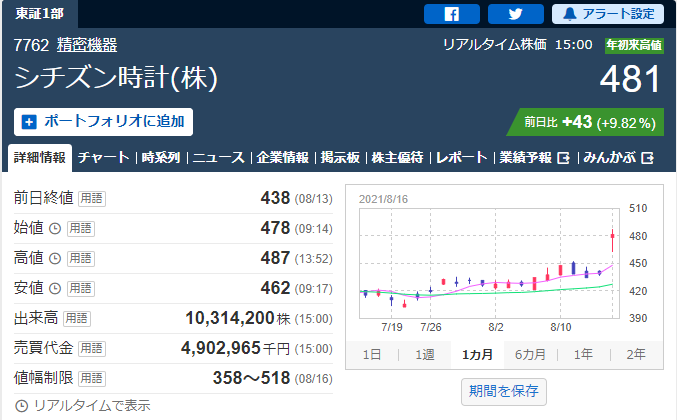677x420 pixels.
Task: Click リアルタイムで表示 clock link
Action: [82, 405]
